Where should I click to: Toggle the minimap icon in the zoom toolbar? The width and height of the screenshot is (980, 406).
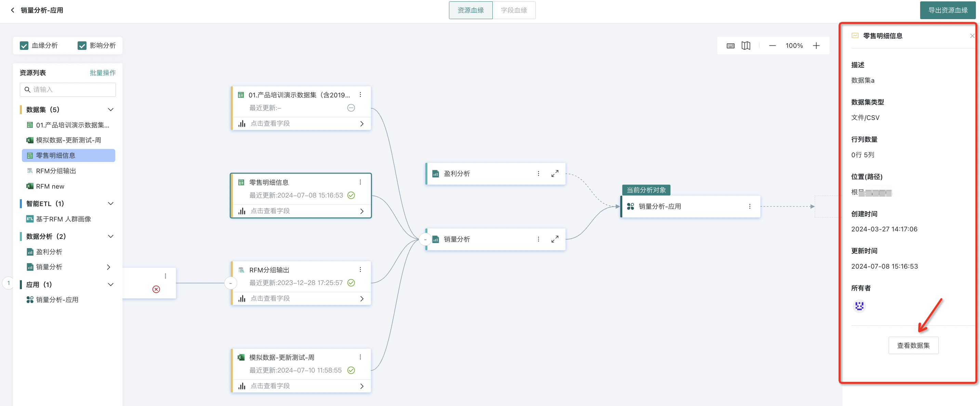746,45
